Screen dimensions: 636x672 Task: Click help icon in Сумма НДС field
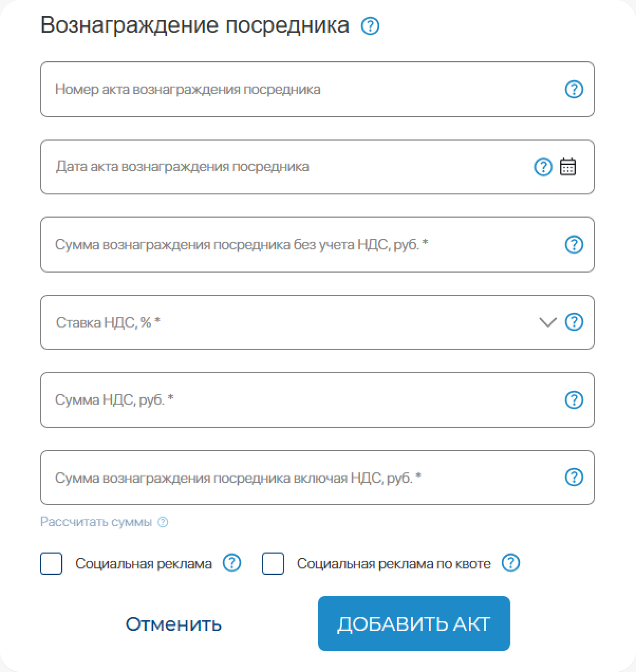[574, 400]
